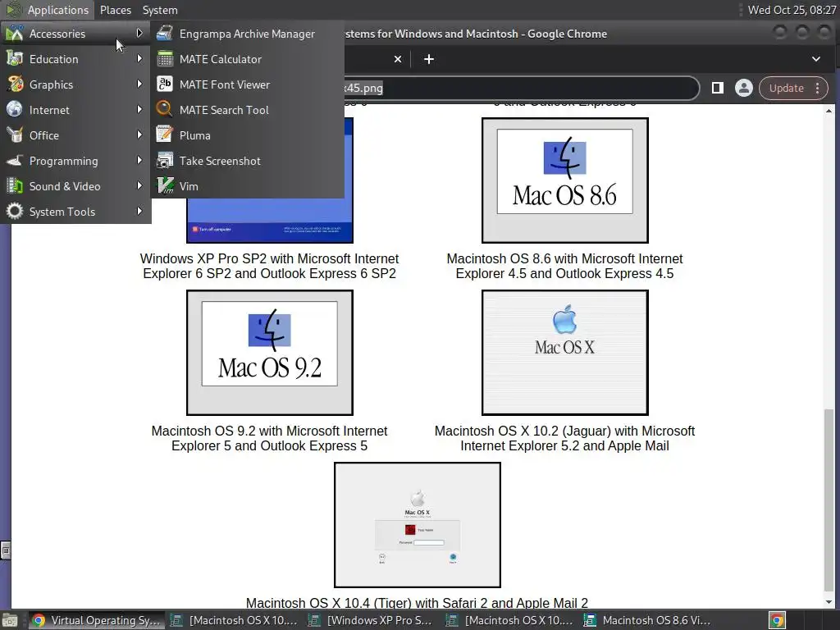Select the Mac OS 9.2 thumbnail

point(269,353)
